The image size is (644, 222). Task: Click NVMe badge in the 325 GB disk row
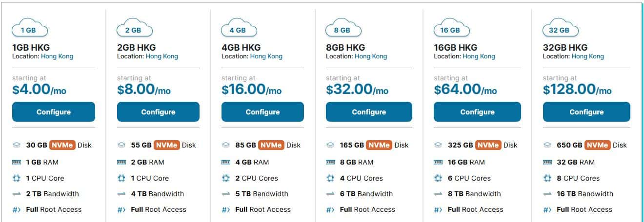[x=488, y=145]
